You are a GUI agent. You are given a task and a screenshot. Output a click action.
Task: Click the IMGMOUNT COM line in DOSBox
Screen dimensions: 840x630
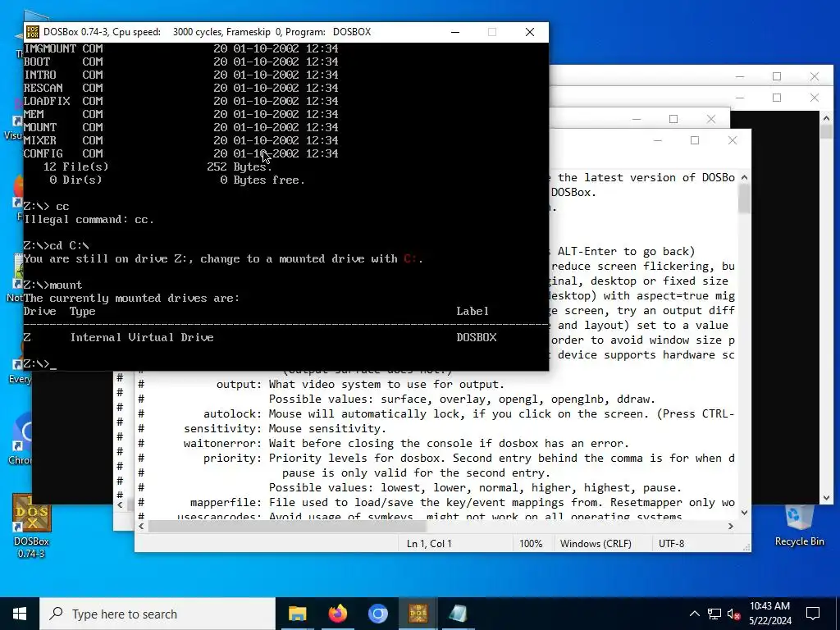pyautogui.click(x=181, y=48)
